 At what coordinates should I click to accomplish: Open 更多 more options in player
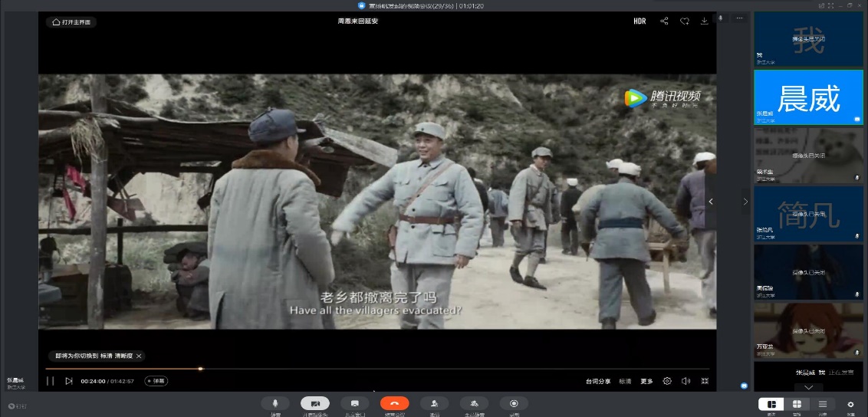pos(646,382)
